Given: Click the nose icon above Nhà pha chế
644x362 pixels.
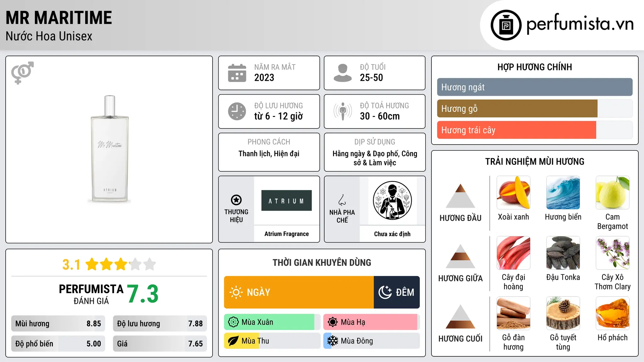Looking at the screenshot, I should (342, 200).
